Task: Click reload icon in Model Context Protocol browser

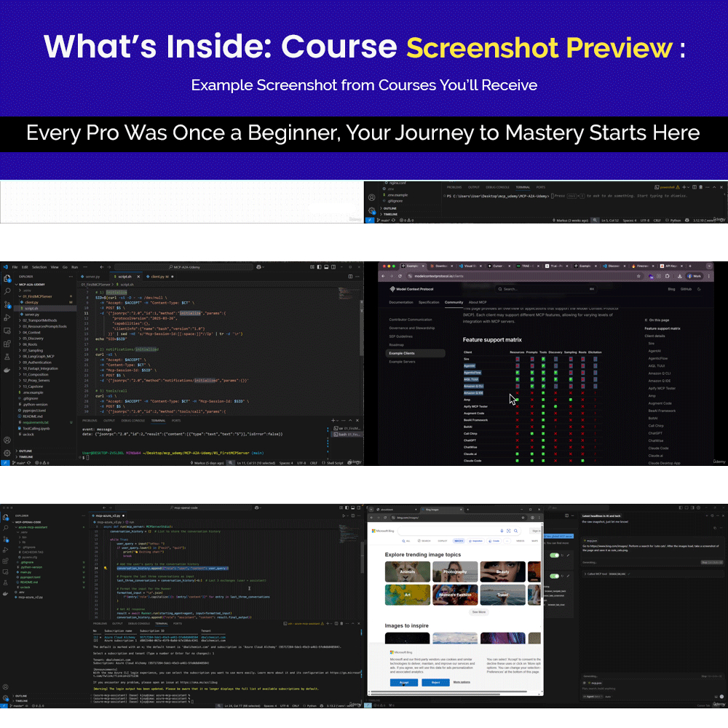Action: click(x=400, y=276)
